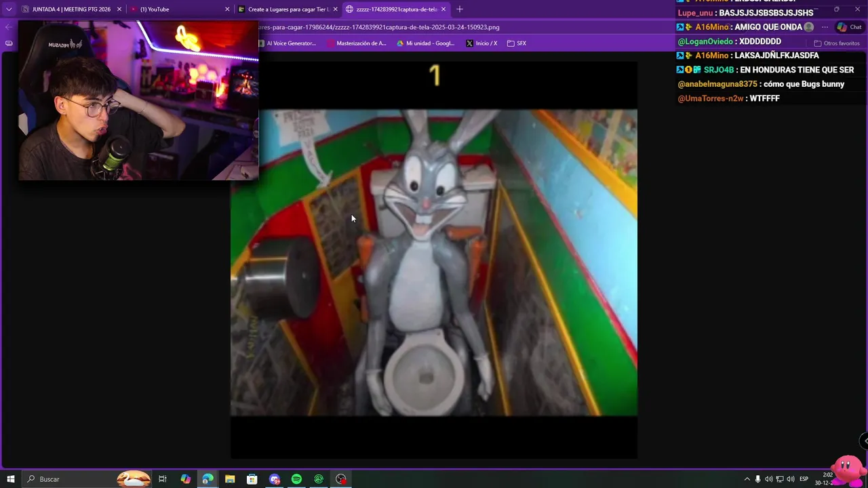Close the zzzzz captura-de-tela tab
Screen dimensions: 868x488
coord(443,9)
